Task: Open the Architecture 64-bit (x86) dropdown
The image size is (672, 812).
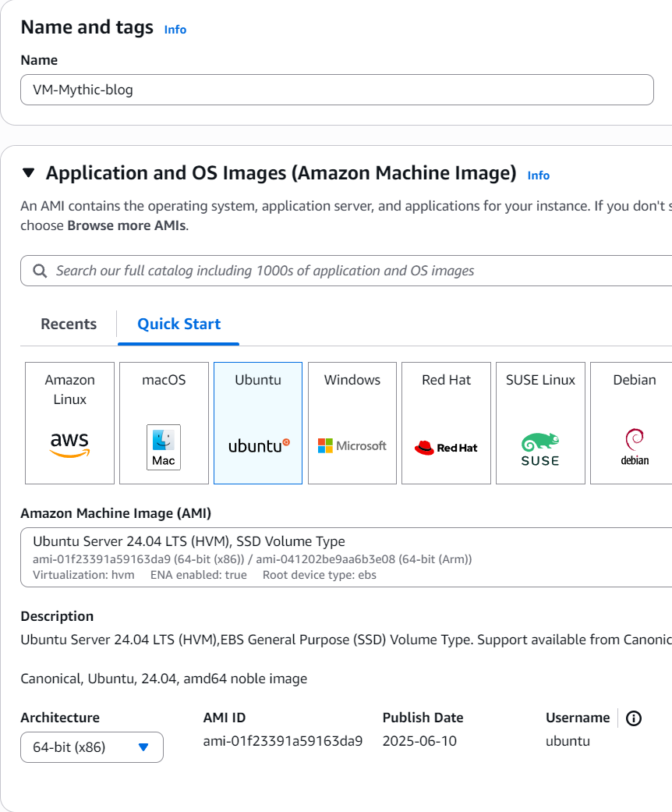Action: 92,747
